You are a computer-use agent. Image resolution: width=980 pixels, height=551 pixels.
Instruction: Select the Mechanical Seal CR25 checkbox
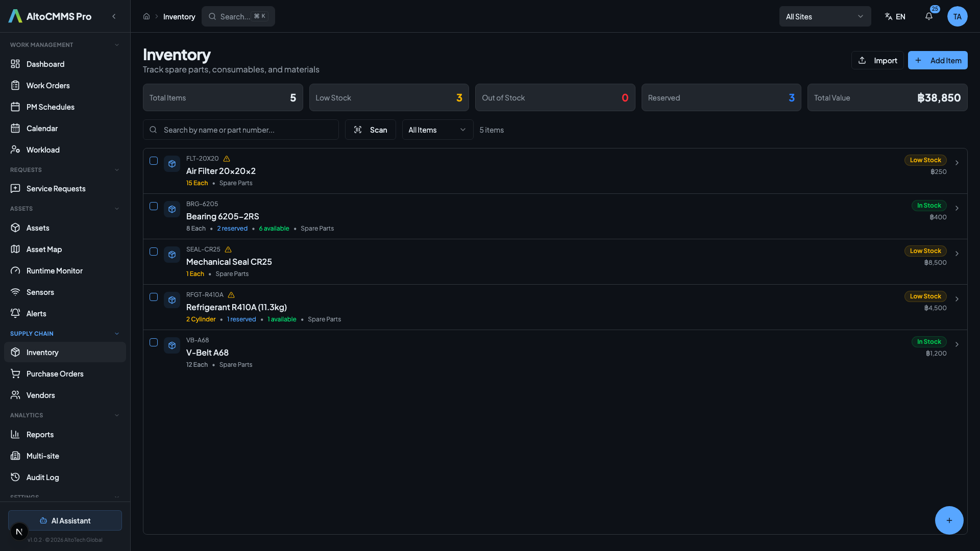[154, 252]
